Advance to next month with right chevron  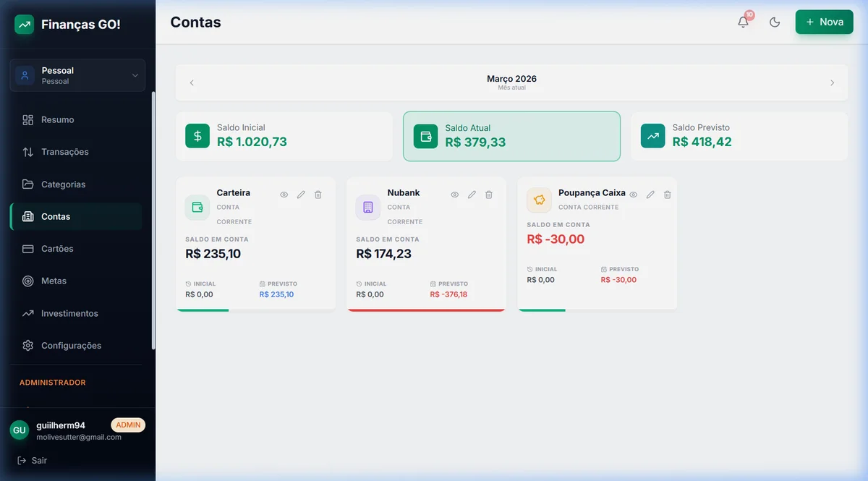pyautogui.click(x=832, y=82)
